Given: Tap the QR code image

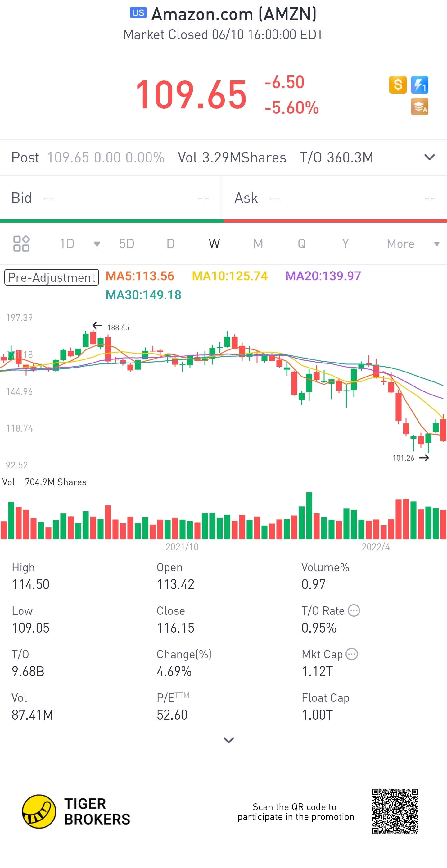Looking at the screenshot, I should click(x=395, y=811).
